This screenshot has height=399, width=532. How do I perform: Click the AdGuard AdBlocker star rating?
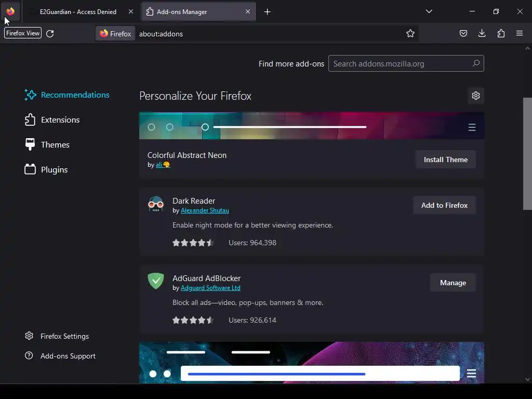coord(193,320)
